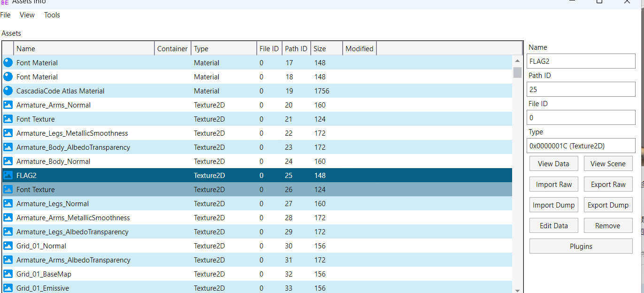Click texture icon for Armature_Legs_AlbedoTransparency
The height and width of the screenshot is (293, 644).
[x=8, y=231]
